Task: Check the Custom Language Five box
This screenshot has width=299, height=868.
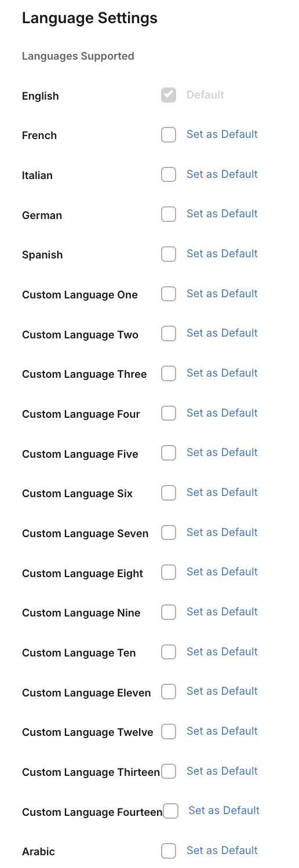Action: pyautogui.click(x=169, y=453)
